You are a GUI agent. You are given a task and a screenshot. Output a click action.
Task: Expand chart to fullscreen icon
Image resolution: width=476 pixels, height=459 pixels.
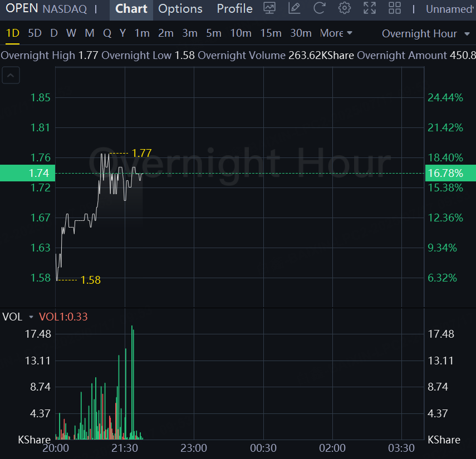point(370,8)
